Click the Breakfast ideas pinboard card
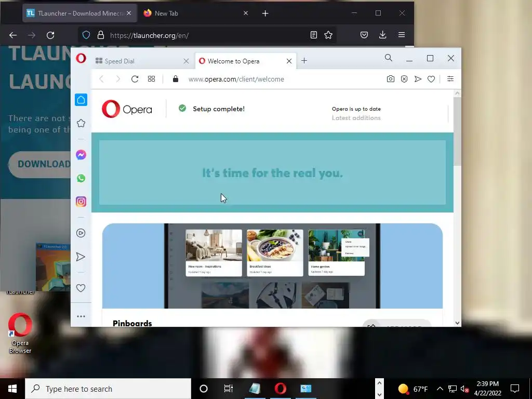The image size is (532, 399). click(x=275, y=253)
